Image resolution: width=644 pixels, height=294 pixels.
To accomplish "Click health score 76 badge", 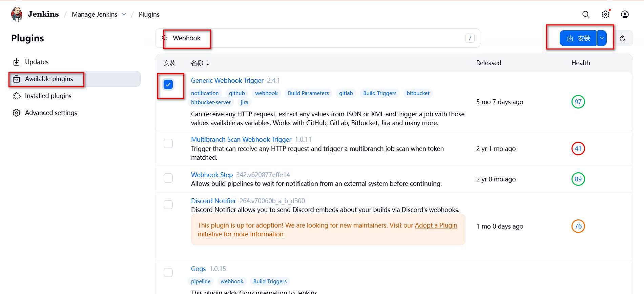I will pos(578,226).
